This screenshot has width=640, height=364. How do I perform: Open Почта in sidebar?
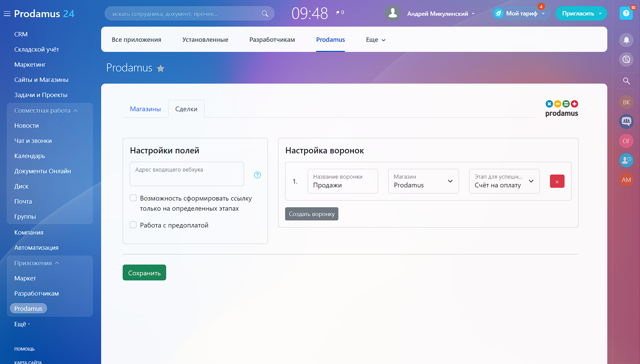23,202
